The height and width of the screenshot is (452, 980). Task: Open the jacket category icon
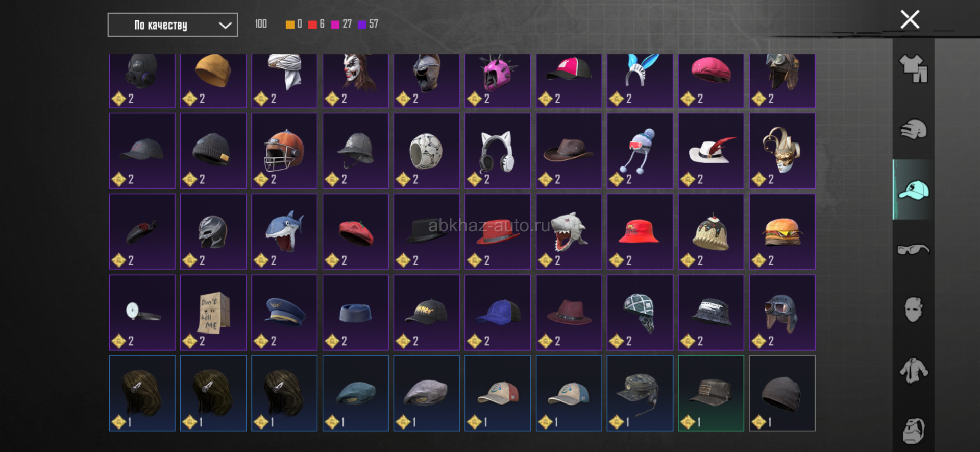913,370
